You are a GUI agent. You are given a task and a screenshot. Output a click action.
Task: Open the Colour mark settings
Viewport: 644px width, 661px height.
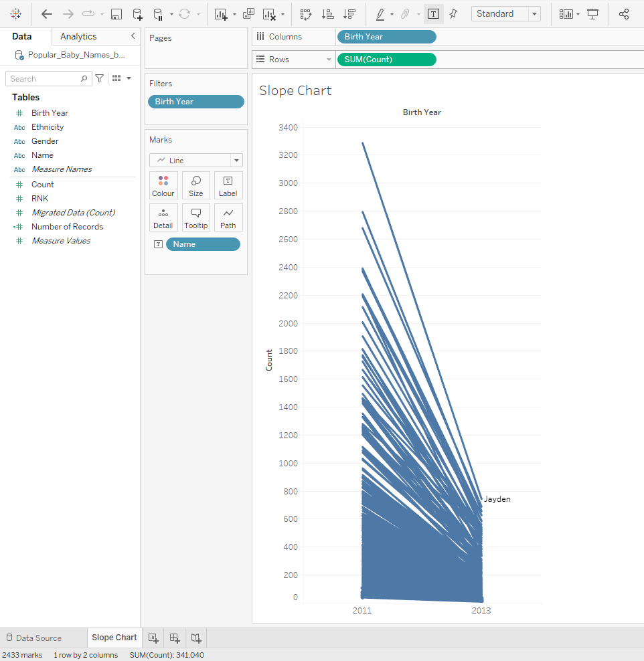point(163,185)
